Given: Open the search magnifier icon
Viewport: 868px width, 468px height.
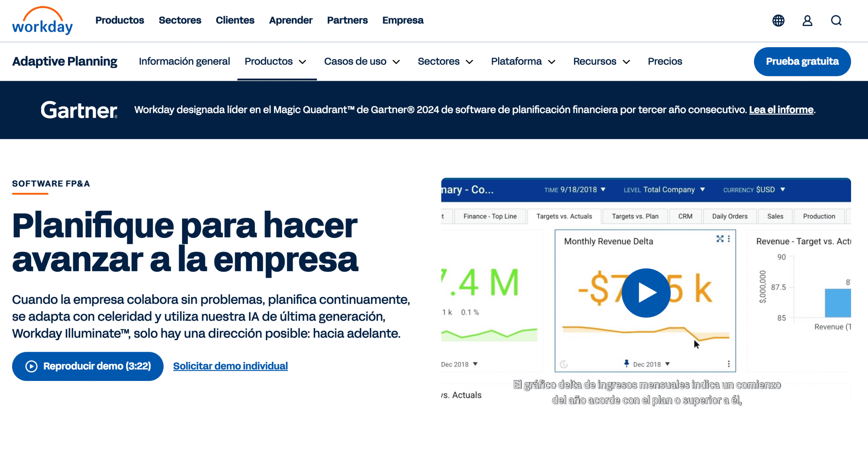Looking at the screenshot, I should coord(836,20).
